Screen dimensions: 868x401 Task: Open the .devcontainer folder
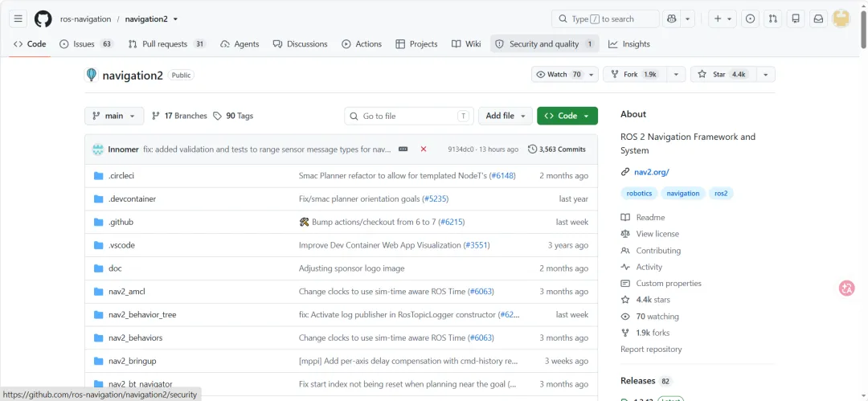pyautogui.click(x=132, y=198)
